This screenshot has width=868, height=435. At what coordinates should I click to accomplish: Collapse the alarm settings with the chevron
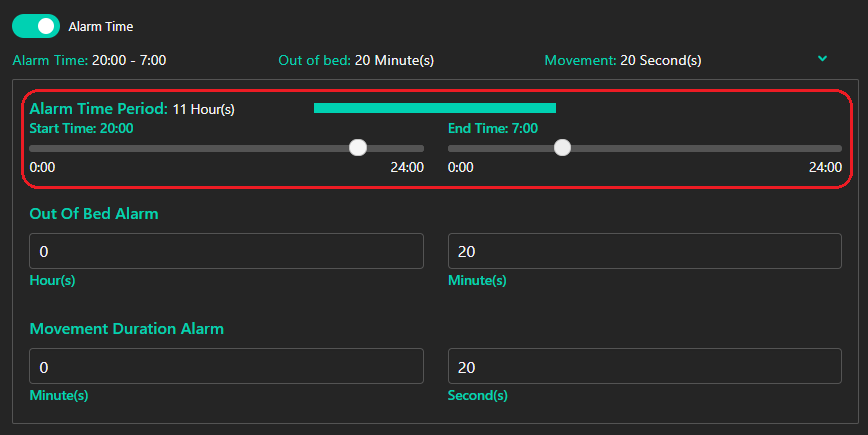[x=822, y=58]
